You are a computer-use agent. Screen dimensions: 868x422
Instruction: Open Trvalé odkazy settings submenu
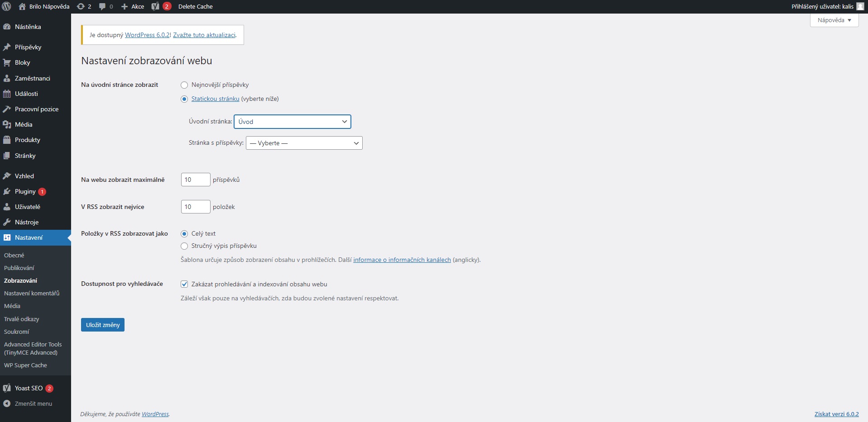click(21, 319)
